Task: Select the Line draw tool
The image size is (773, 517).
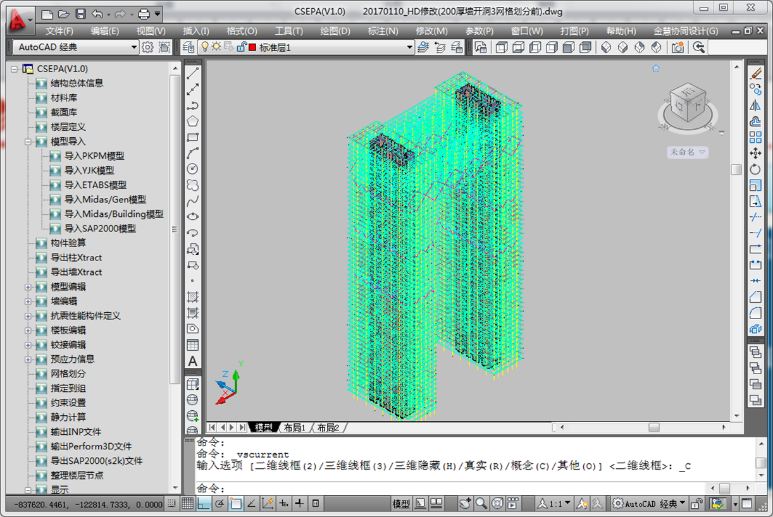Action: [x=193, y=73]
